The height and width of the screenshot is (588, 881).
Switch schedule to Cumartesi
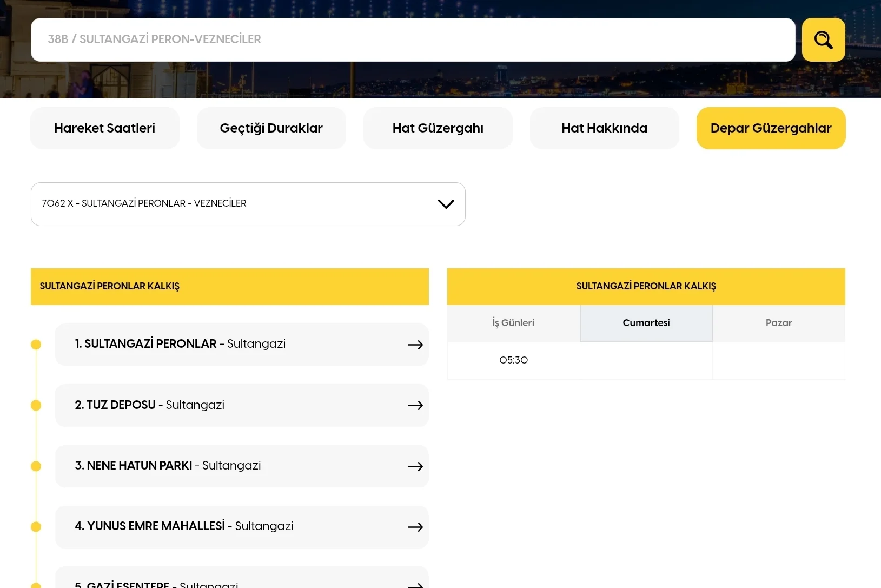646,323
